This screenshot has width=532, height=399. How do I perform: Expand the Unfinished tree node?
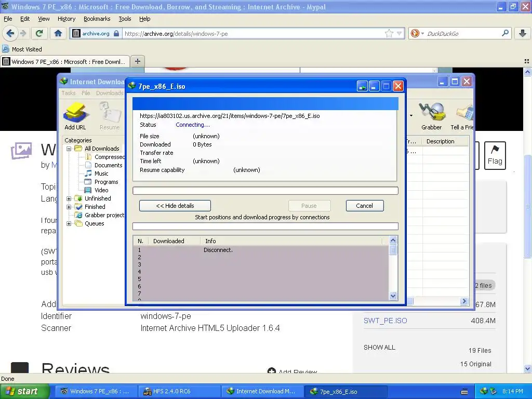point(69,198)
